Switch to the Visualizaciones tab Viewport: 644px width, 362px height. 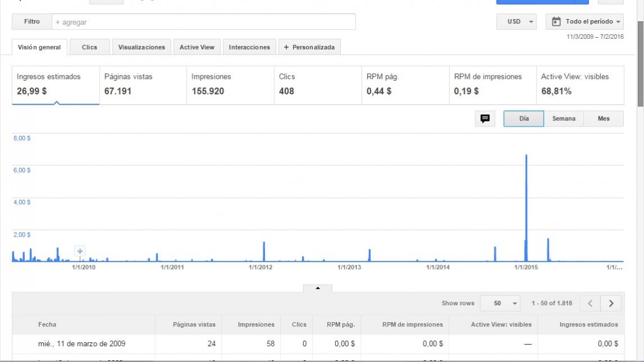[142, 47]
